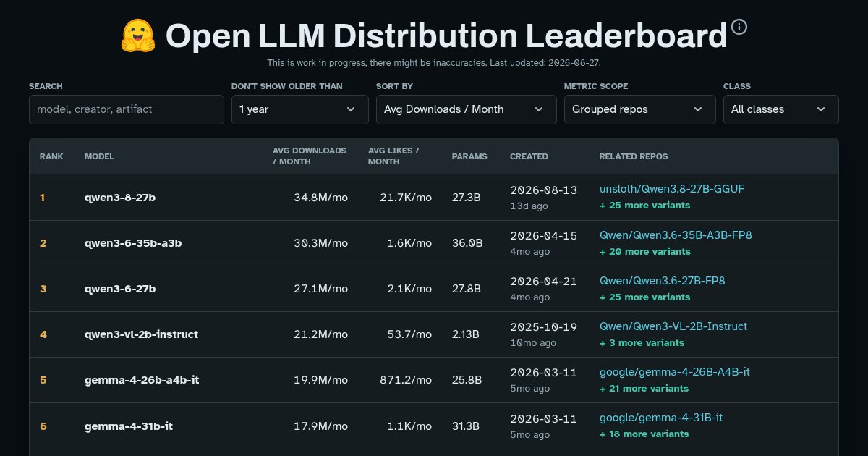Open the google/gemma-4-26B-A4B-it repo link
This screenshot has height=456, width=868.
pos(675,372)
